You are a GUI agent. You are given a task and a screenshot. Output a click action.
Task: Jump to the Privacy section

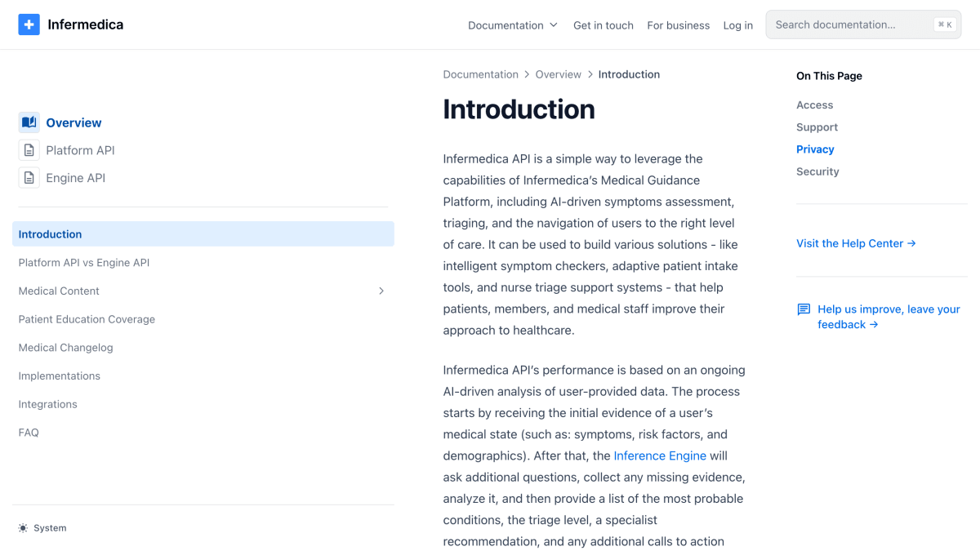coord(815,149)
